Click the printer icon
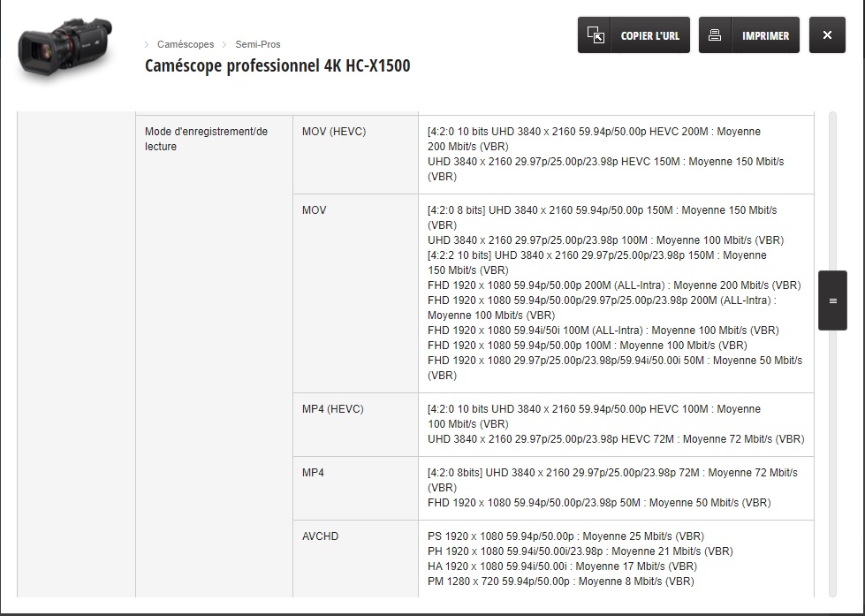Screen dimensions: 865x616 pos(715,35)
